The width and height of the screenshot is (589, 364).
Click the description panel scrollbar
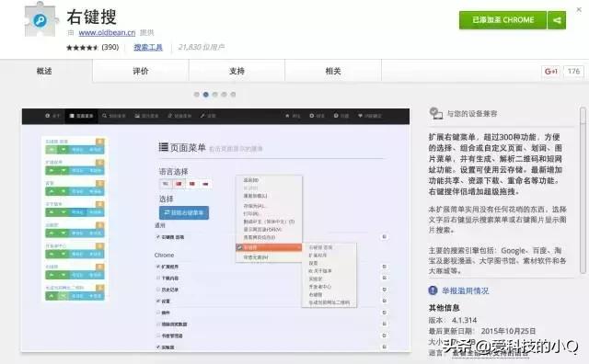point(583,189)
